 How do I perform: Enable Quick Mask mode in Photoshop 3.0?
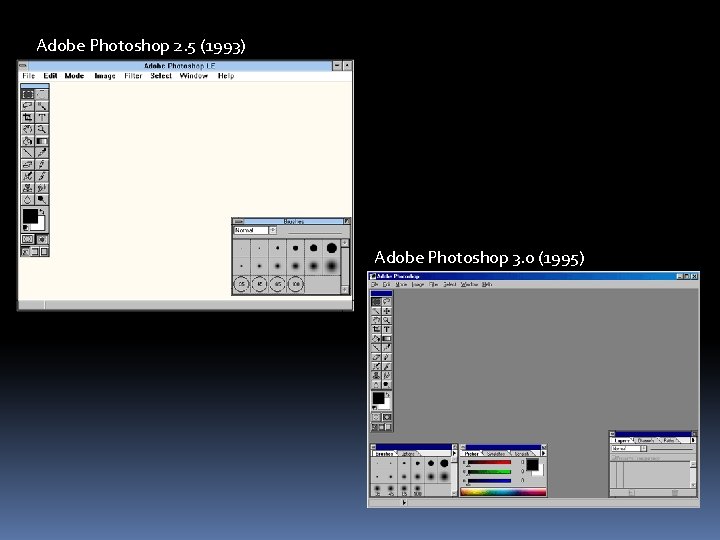387,417
